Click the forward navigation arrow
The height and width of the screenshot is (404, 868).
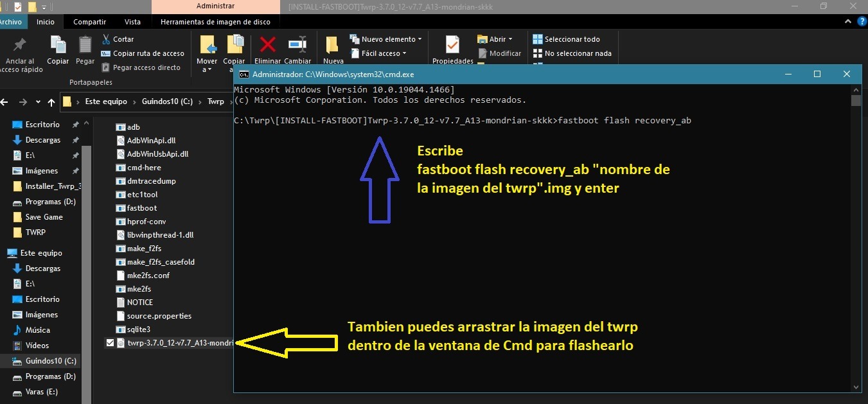pyautogui.click(x=23, y=101)
